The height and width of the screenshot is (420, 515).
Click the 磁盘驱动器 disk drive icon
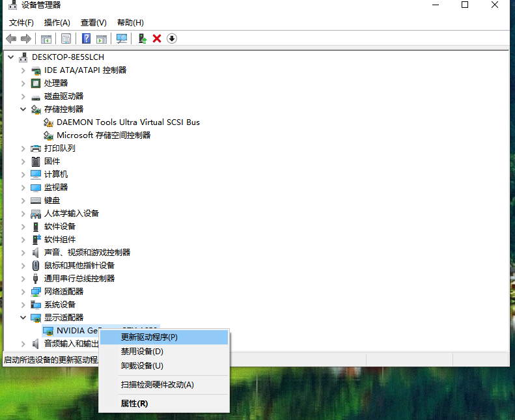pyautogui.click(x=35, y=98)
